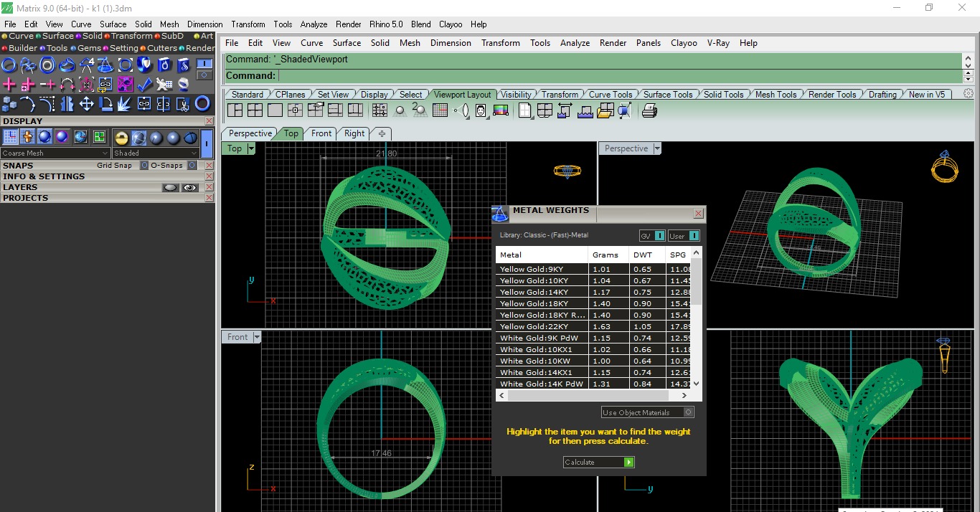Image resolution: width=980 pixels, height=512 pixels.
Task: Open the Cutters menu tab
Action: [158, 48]
